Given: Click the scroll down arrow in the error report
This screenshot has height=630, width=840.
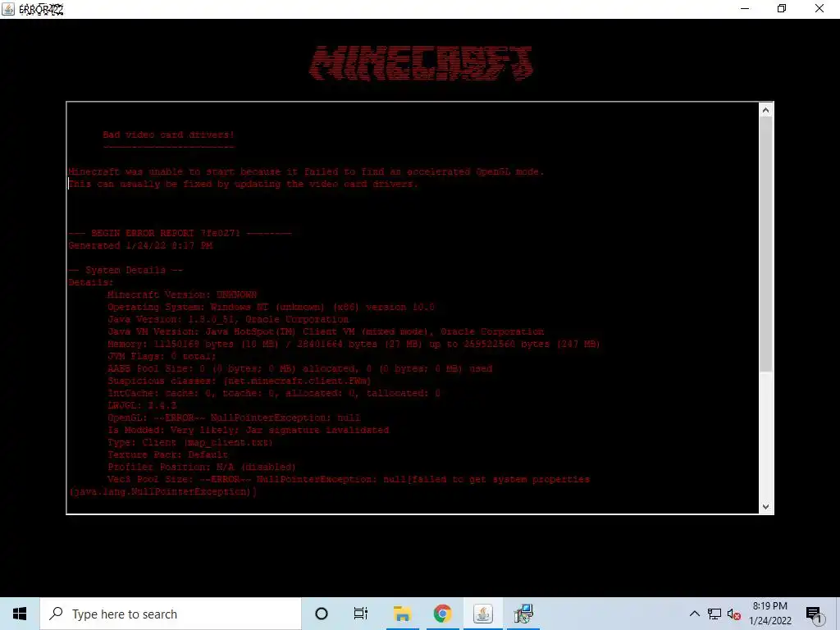Looking at the screenshot, I should pos(765,506).
